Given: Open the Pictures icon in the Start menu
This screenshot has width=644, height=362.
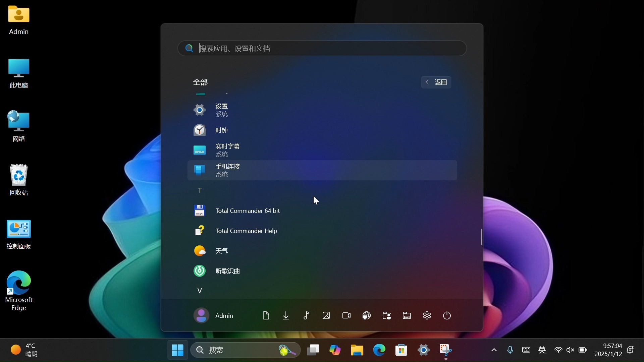Looking at the screenshot, I should click(326, 315).
